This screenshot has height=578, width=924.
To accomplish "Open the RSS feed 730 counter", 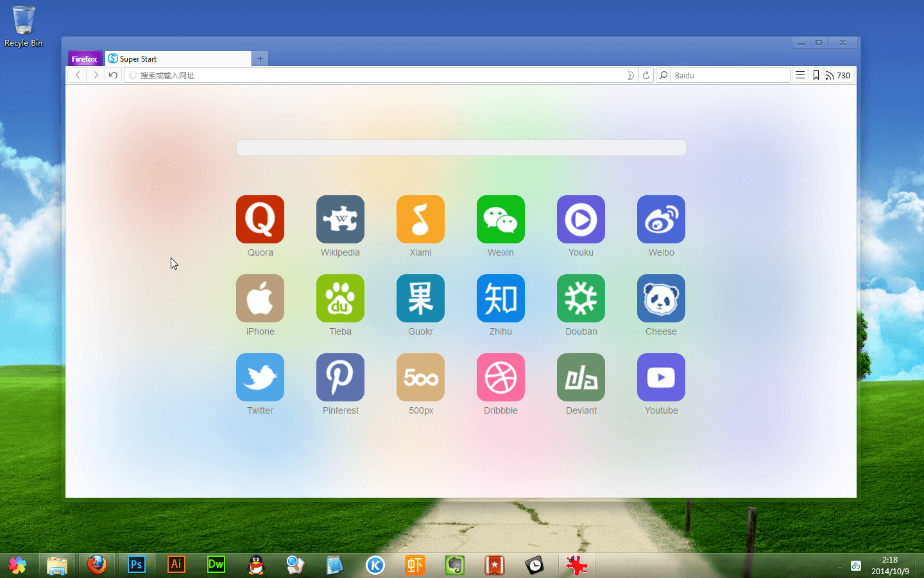I will pyautogui.click(x=838, y=75).
